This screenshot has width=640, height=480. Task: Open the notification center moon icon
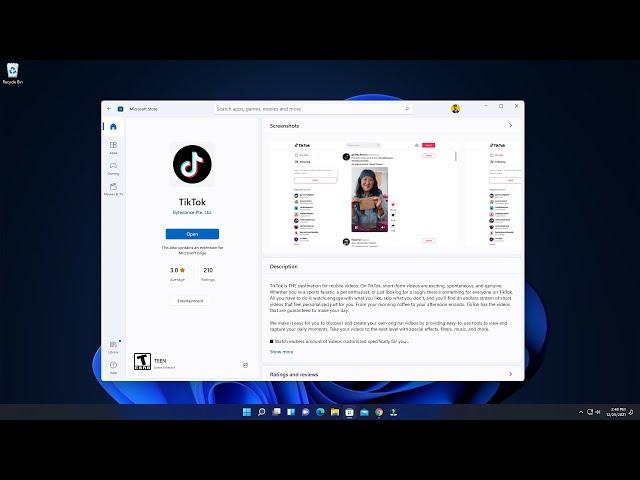point(631,412)
